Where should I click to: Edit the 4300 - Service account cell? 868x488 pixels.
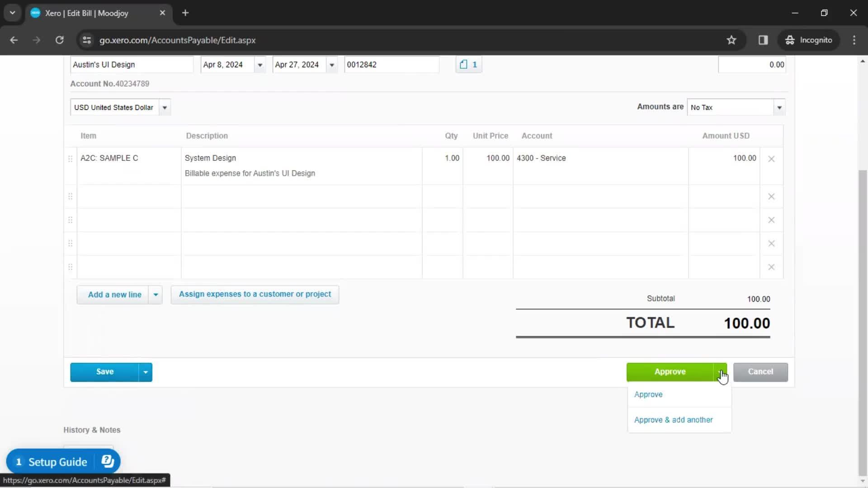coord(601,166)
